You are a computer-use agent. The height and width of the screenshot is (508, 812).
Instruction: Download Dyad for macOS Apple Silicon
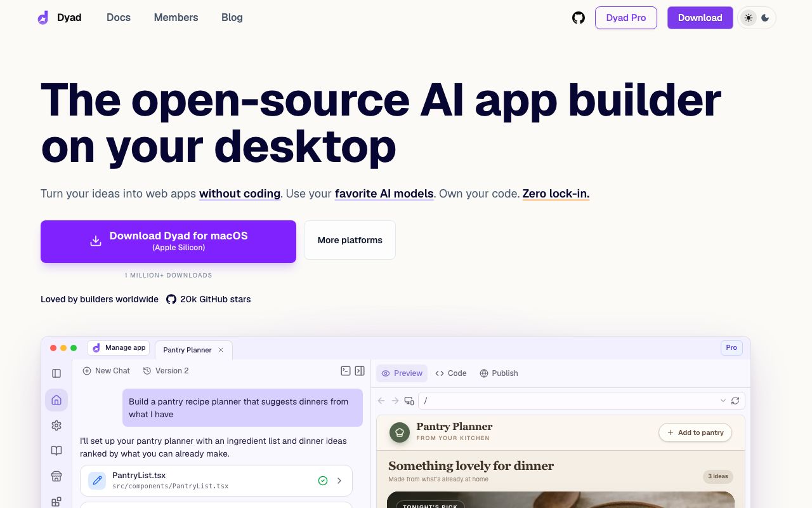click(x=168, y=241)
